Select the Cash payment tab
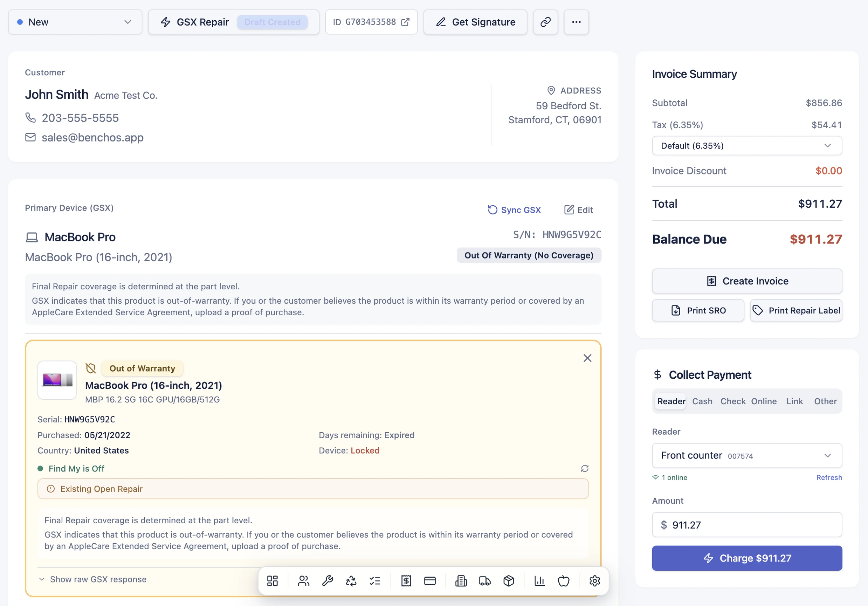The height and width of the screenshot is (606, 868). tap(702, 401)
